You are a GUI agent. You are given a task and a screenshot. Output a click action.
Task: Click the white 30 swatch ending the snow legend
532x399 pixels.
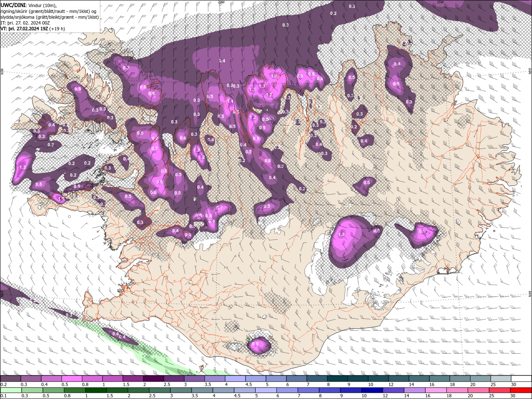521,379
